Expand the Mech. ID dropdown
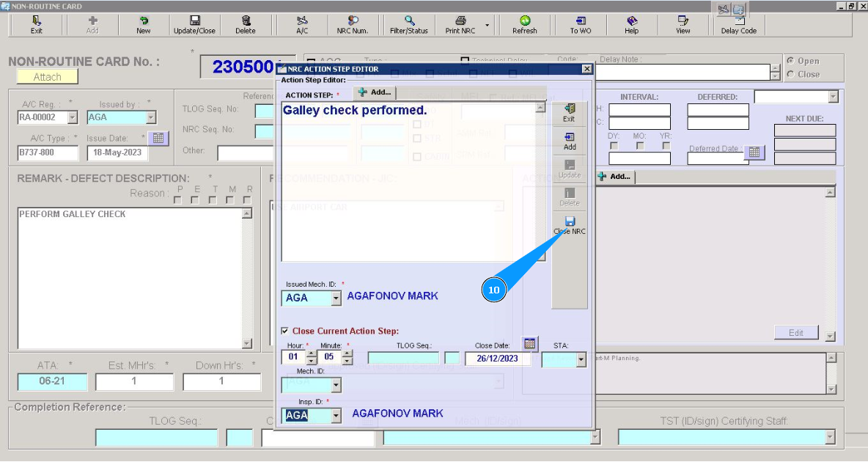The height and width of the screenshot is (462, 868). tap(336, 385)
